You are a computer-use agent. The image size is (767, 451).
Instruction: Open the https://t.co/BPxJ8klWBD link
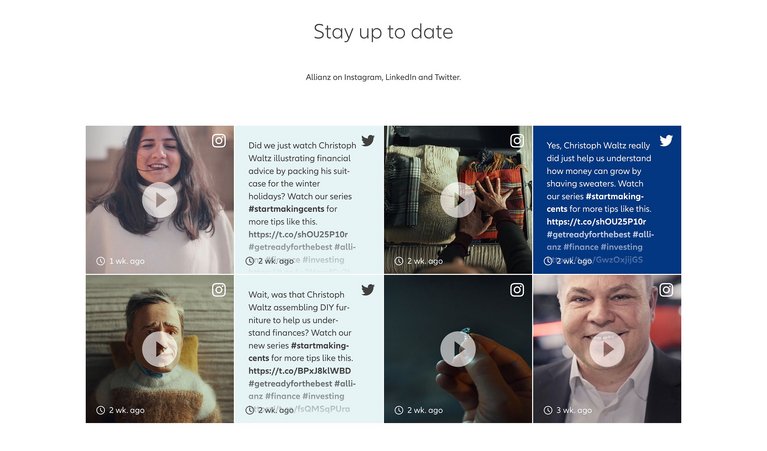pos(299,371)
